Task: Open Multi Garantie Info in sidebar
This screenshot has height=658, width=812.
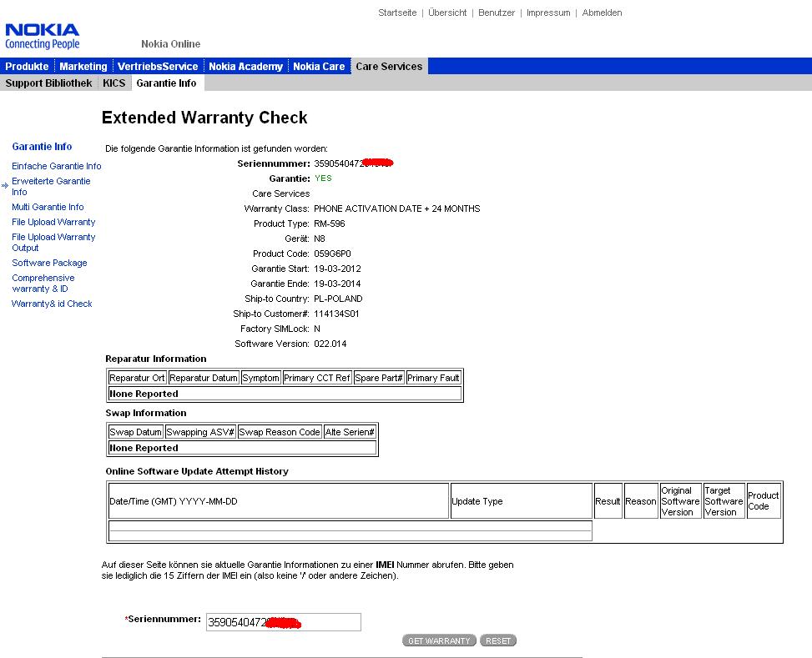Action: [48, 207]
